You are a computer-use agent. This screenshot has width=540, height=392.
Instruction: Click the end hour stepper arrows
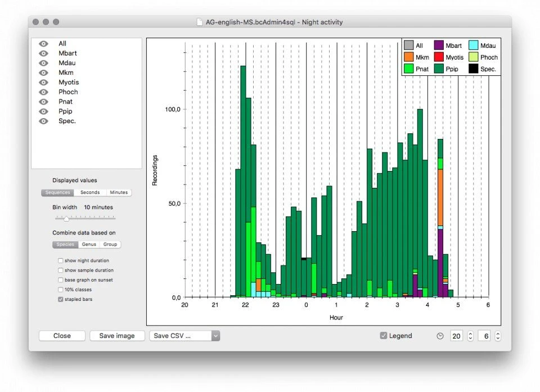click(x=497, y=336)
